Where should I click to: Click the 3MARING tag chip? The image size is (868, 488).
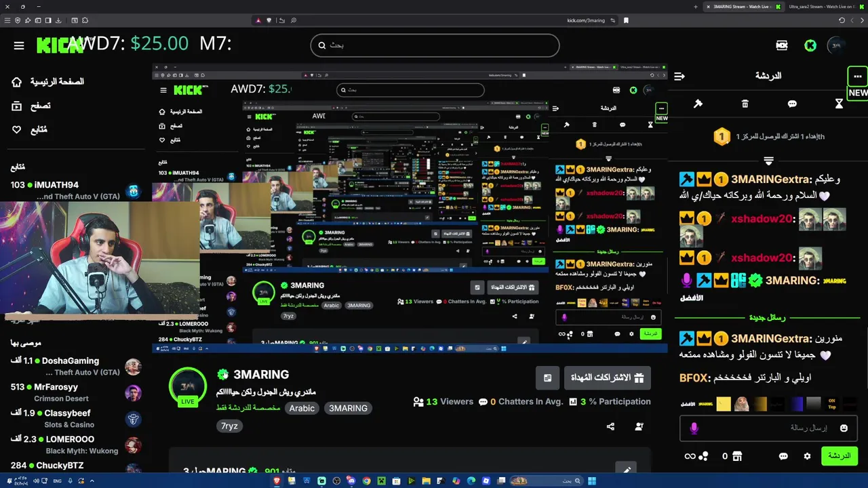tap(348, 408)
